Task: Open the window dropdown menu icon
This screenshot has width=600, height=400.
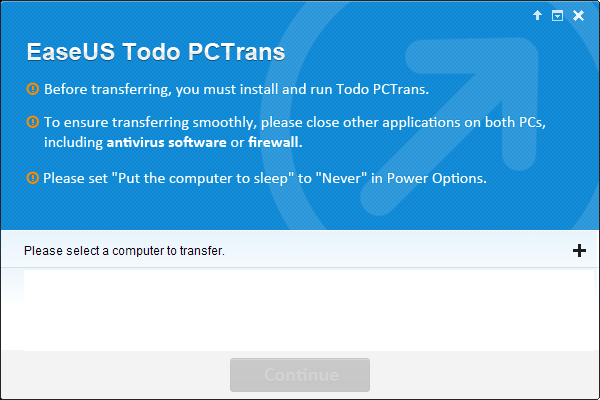Action: coord(557,15)
